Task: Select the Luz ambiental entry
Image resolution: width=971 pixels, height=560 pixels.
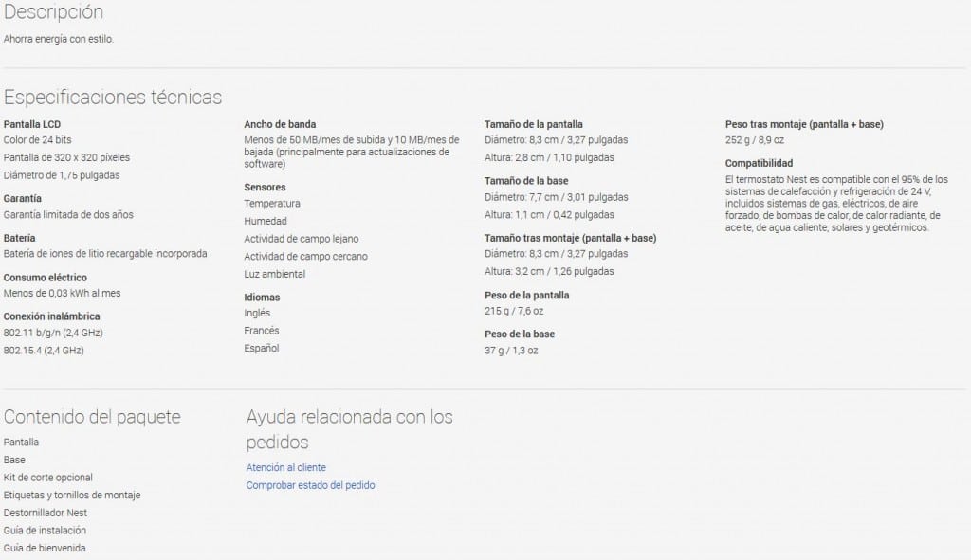Action: pyautogui.click(x=274, y=274)
